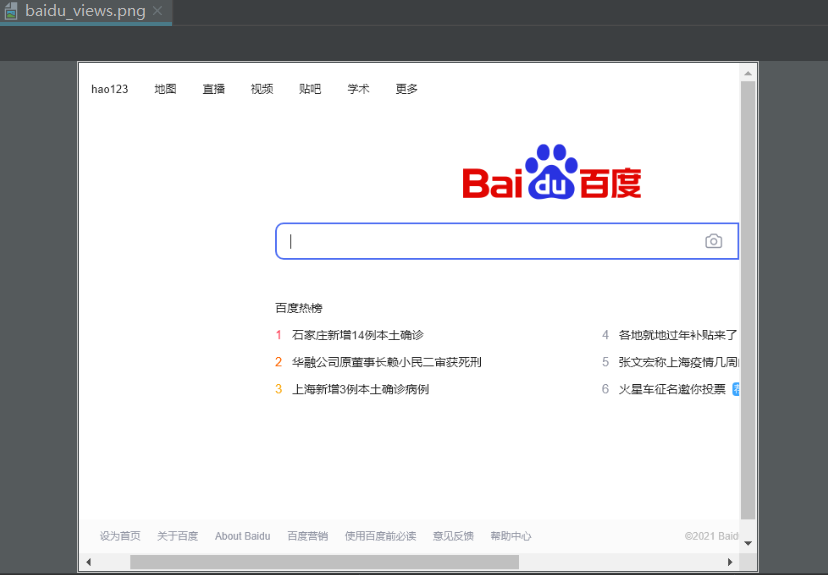The width and height of the screenshot is (828, 575).
Task: Open hot item 各地就地过年补贴来了
Action: pyautogui.click(x=678, y=335)
